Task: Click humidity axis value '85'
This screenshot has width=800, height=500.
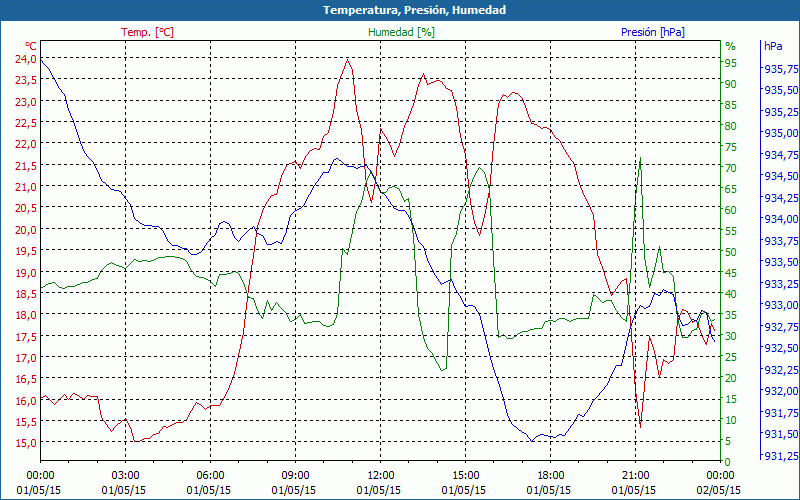Action: (x=731, y=105)
